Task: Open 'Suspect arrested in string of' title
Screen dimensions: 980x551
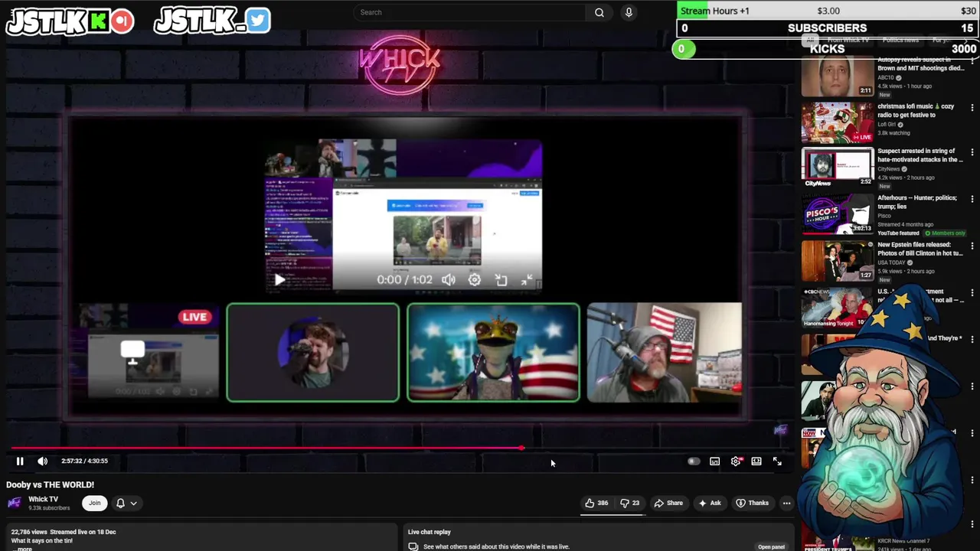Action: [x=920, y=155]
